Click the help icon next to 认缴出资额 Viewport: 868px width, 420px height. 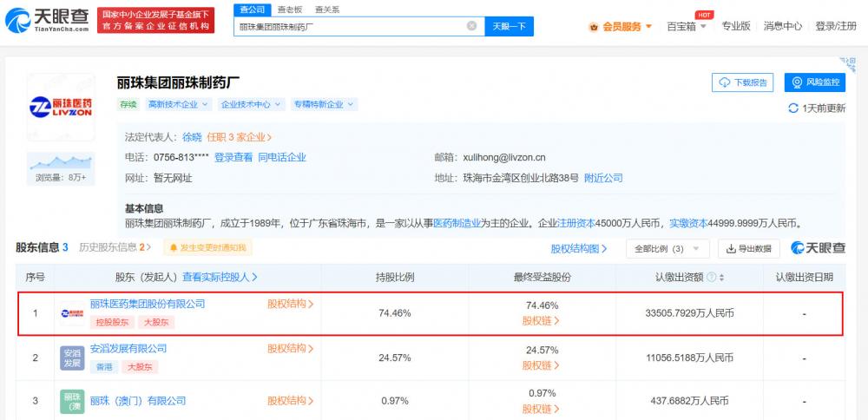click(x=712, y=277)
